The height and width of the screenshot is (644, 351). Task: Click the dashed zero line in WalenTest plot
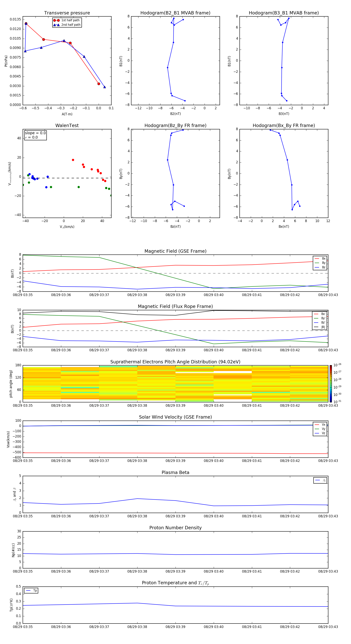(67, 178)
